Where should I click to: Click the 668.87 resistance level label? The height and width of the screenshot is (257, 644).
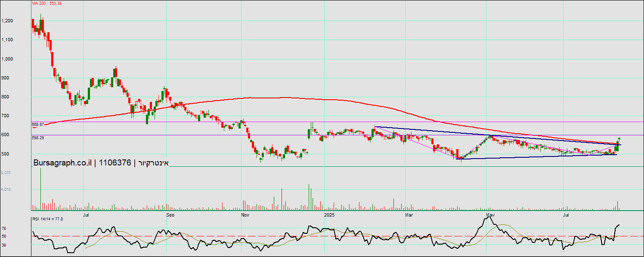(x=38, y=124)
